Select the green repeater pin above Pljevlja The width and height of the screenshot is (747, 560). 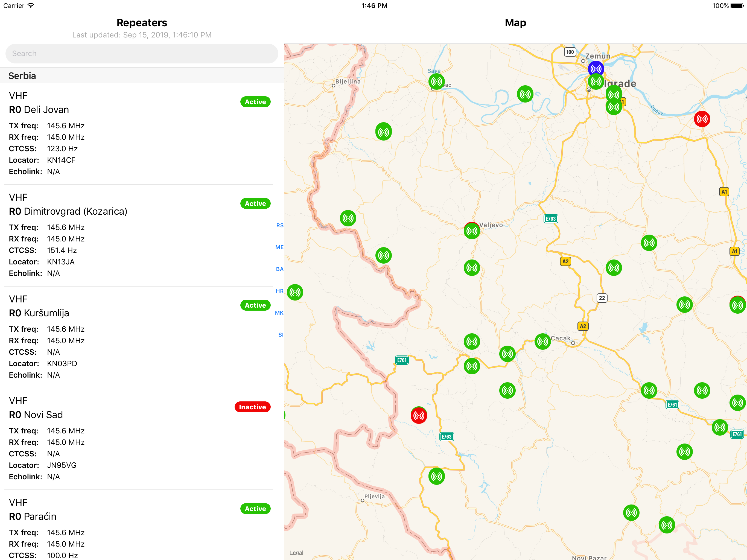coord(436,476)
